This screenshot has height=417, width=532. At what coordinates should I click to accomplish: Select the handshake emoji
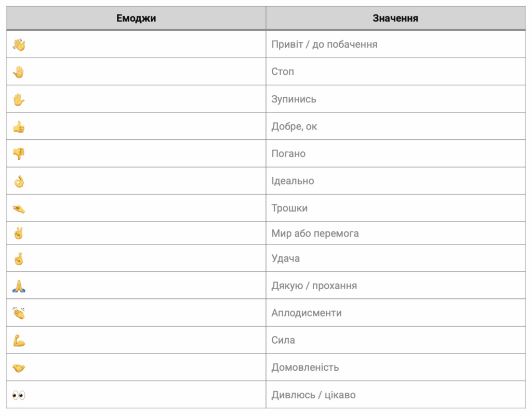(19, 368)
